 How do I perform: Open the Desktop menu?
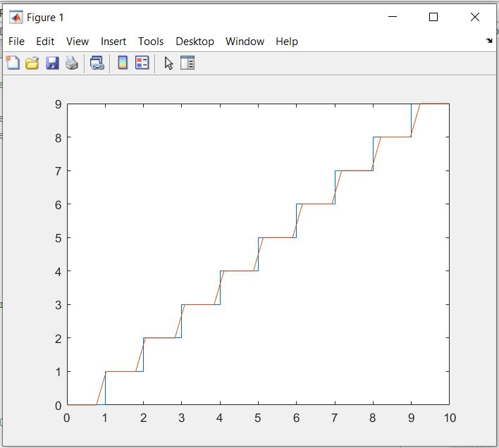click(x=195, y=42)
